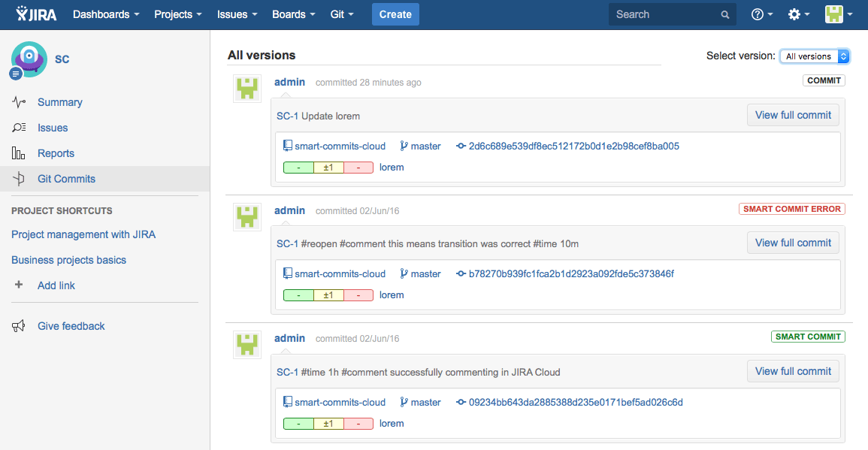Open lorem file in #time 1h commit
This screenshot has width=868, height=450.
[392, 424]
